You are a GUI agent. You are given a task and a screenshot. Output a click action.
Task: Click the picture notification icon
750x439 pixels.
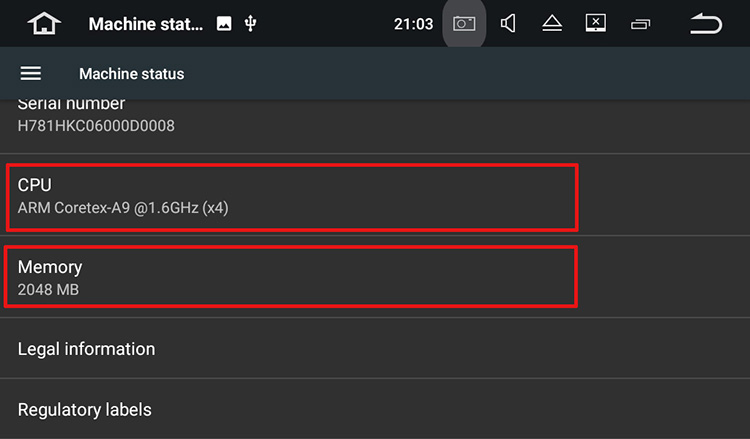tap(224, 24)
